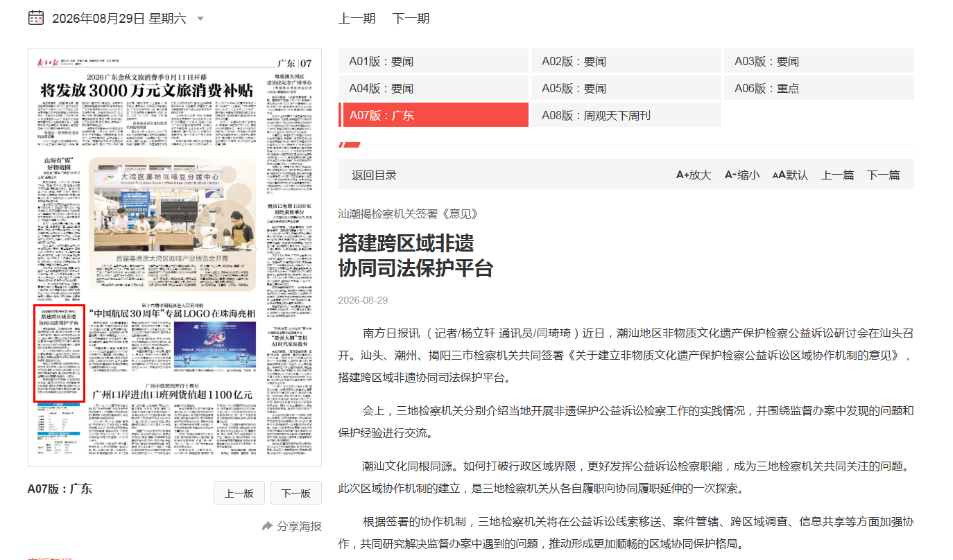The height and width of the screenshot is (560, 953).
Task: Click the paragraph starting 会上，三地检察机关
Action: [626, 422]
